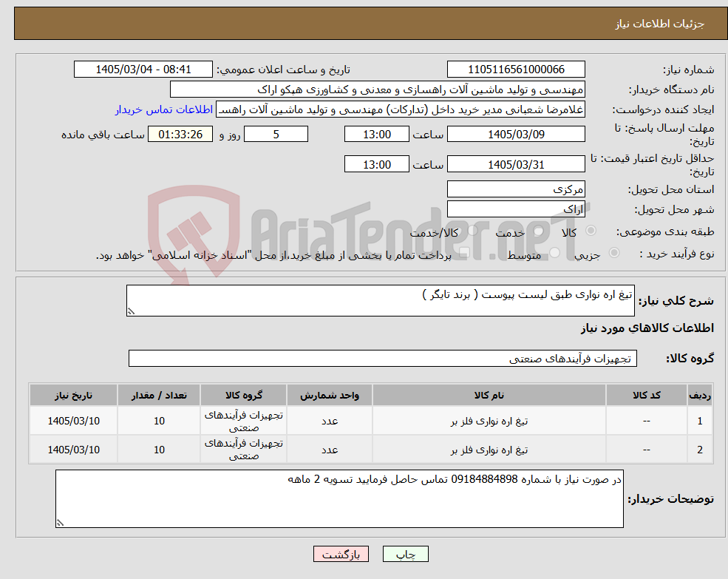Click the بازگشت back button
The width and height of the screenshot is (728, 579).
(x=341, y=554)
